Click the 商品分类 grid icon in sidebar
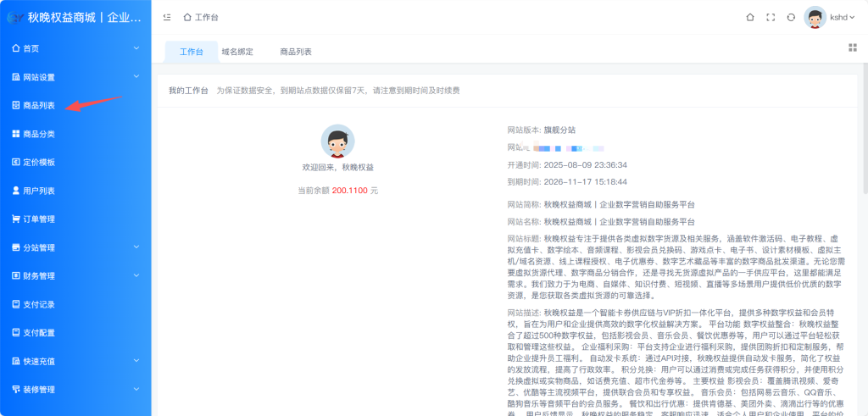868x416 pixels. pos(16,134)
